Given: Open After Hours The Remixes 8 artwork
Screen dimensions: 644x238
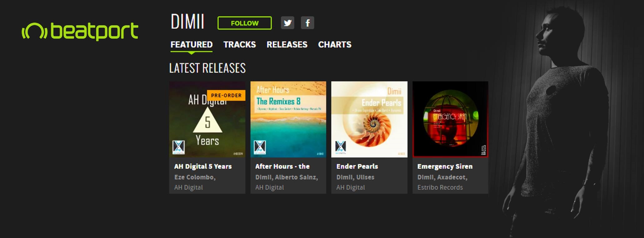Looking at the screenshot, I should [x=288, y=119].
